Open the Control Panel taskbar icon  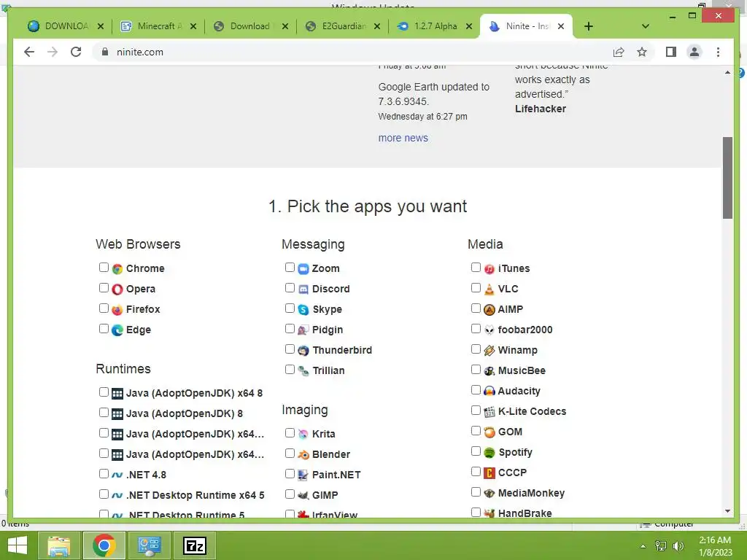(149, 545)
